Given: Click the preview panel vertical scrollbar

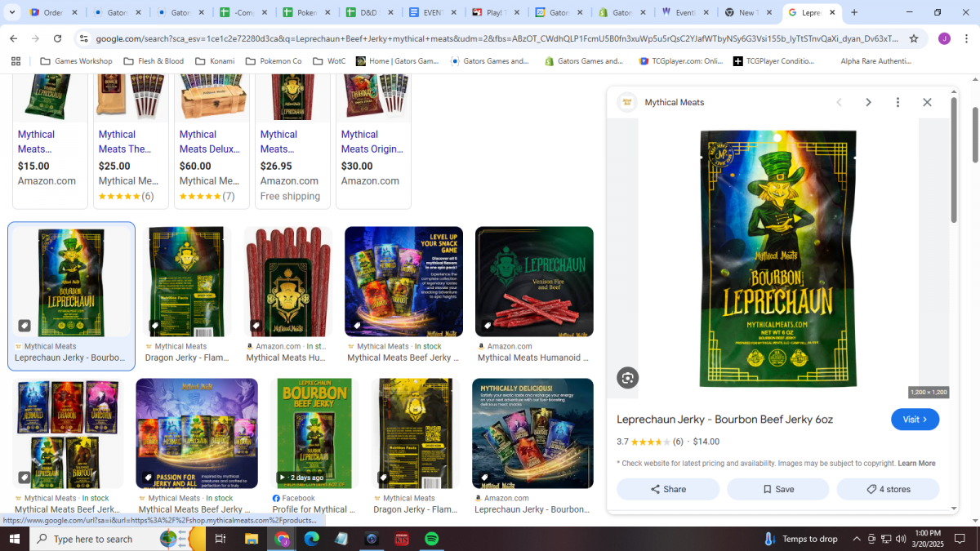Looking at the screenshot, I should [953, 163].
